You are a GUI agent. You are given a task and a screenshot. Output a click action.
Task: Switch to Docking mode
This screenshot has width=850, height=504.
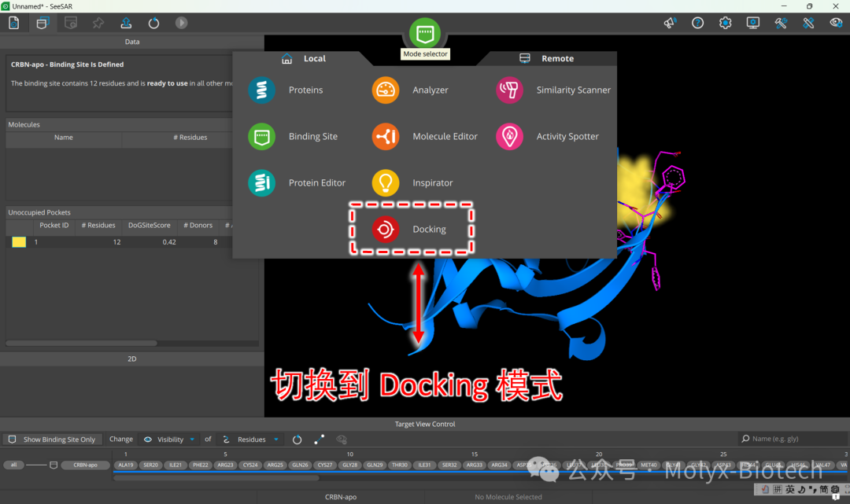(410, 229)
